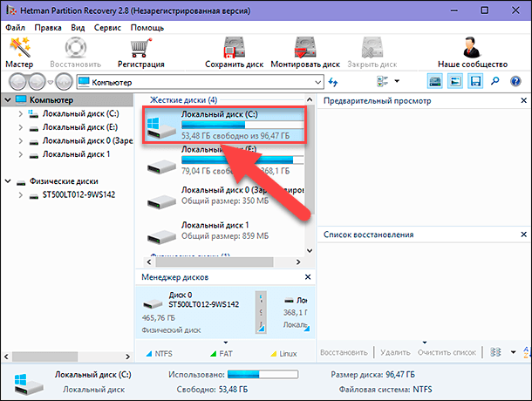Expand Локальный диск 1 tree node
Viewport: 532px width, 401px height.
(21, 154)
